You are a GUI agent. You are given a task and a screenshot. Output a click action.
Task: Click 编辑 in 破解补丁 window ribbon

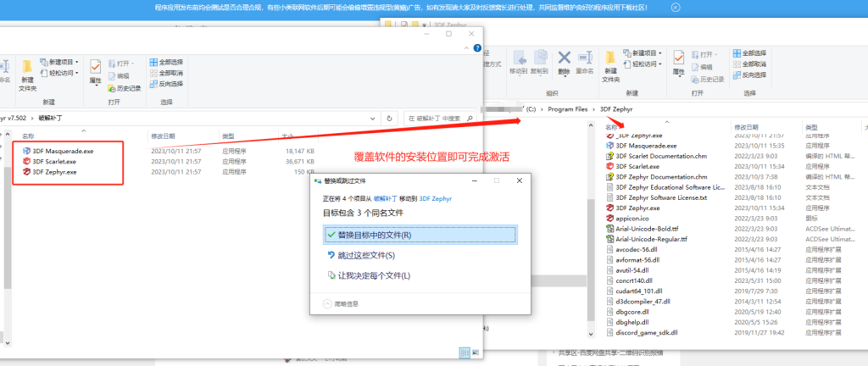click(x=119, y=75)
